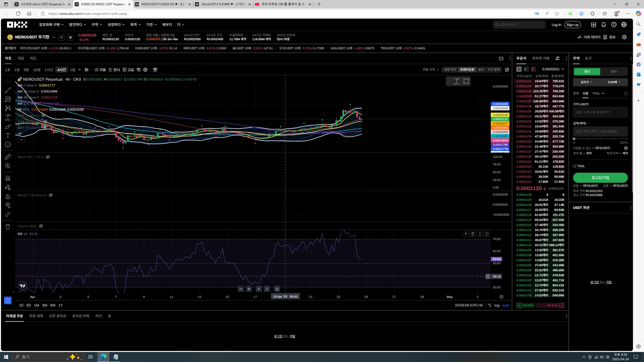
Task: Click the Sign up button
Action: (573, 24)
